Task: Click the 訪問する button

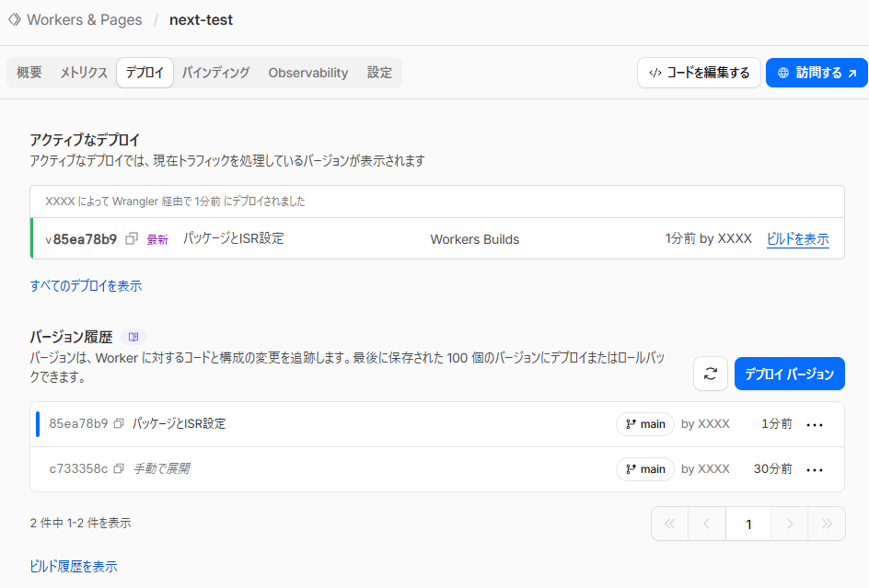Action: pyautogui.click(x=817, y=73)
